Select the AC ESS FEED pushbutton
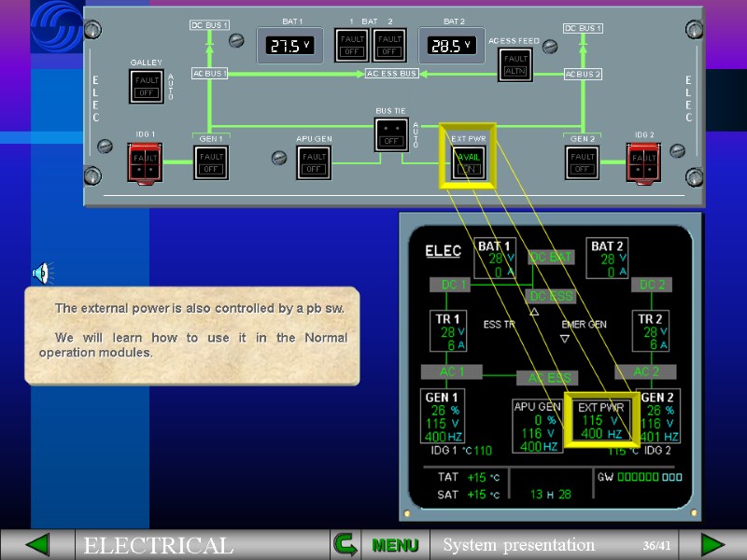This screenshot has height=560, width=747. click(514, 63)
